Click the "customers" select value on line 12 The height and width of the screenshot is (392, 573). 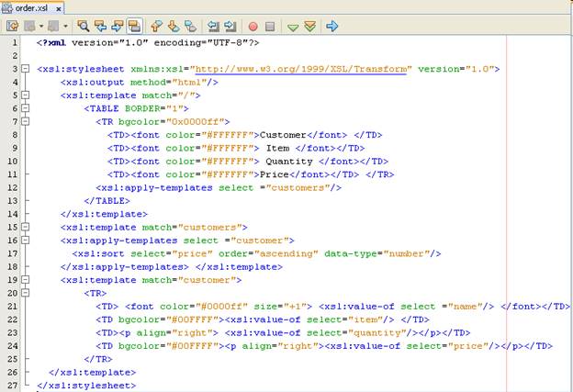pyautogui.click(x=298, y=188)
